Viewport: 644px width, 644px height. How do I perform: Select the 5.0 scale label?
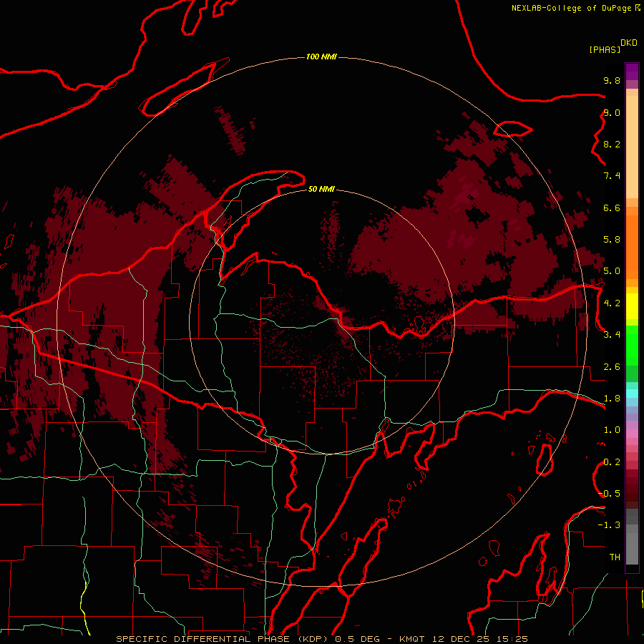point(612,271)
